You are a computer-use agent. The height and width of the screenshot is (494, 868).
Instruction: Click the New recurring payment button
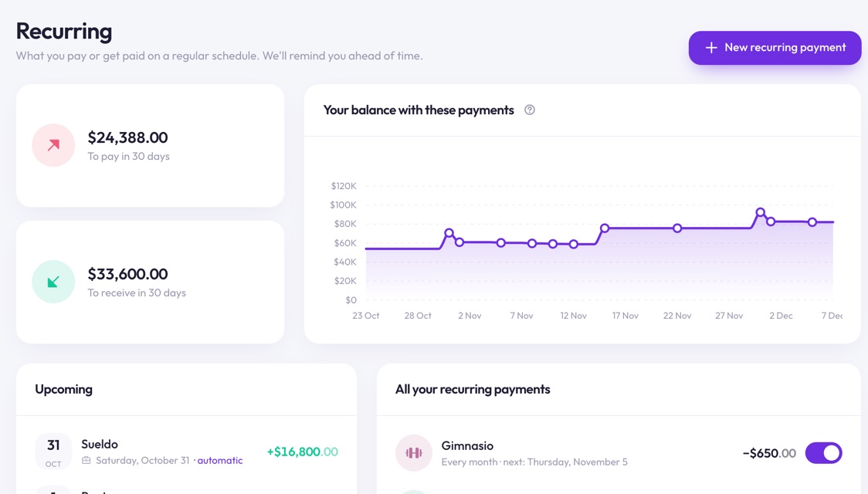(x=775, y=48)
